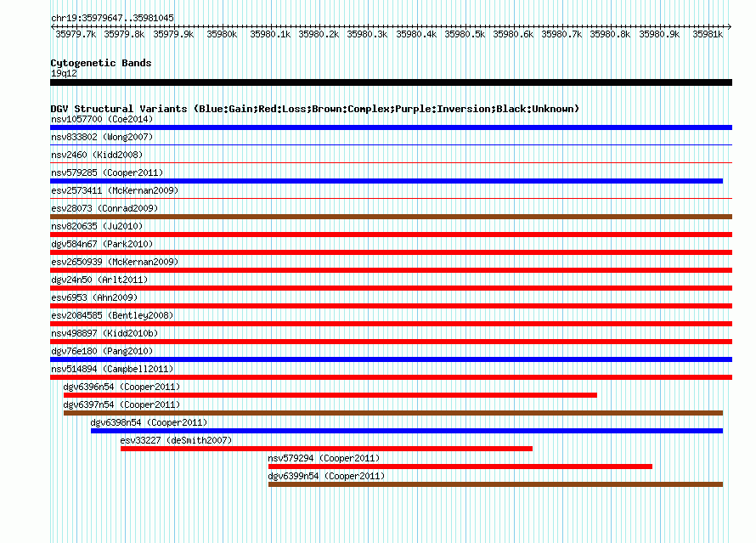Click the nsv820635 (Ju2010) label

pos(97,226)
